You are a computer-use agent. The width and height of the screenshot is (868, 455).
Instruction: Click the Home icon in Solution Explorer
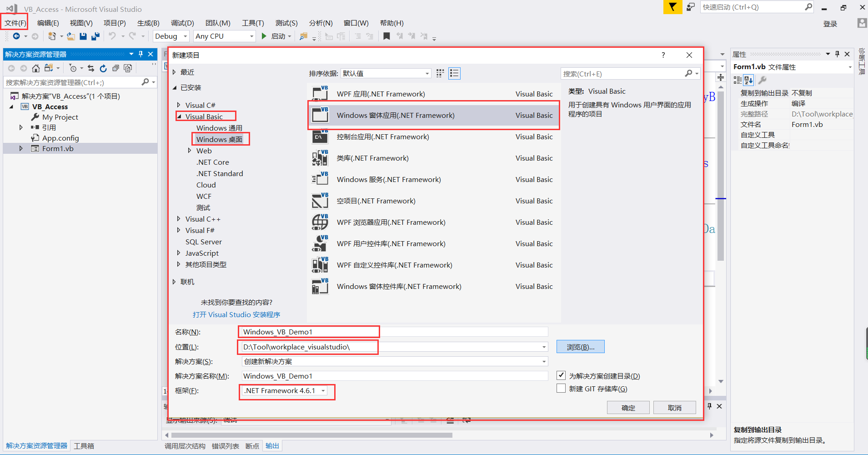point(36,68)
